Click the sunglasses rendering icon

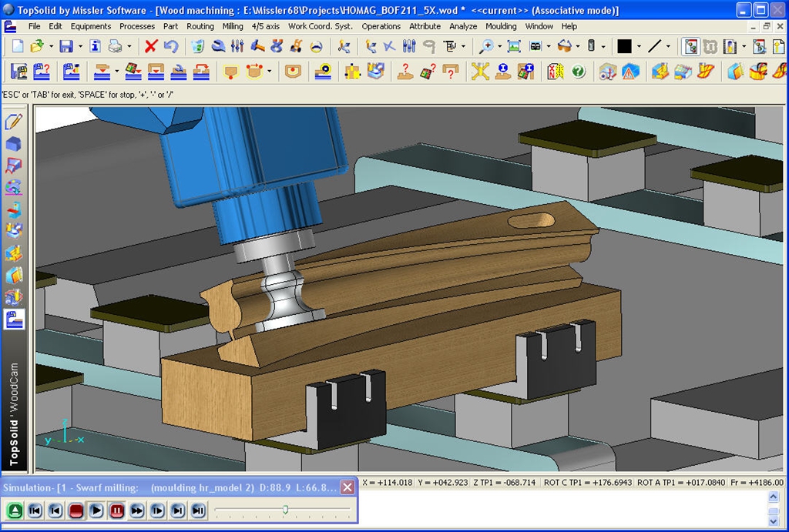(x=565, y=47)
